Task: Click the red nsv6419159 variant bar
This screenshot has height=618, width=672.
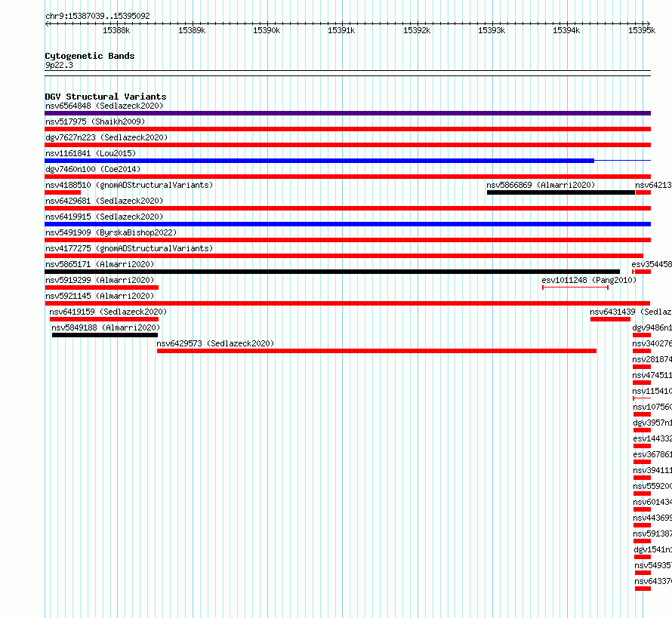Action: [x=104, y=319]
